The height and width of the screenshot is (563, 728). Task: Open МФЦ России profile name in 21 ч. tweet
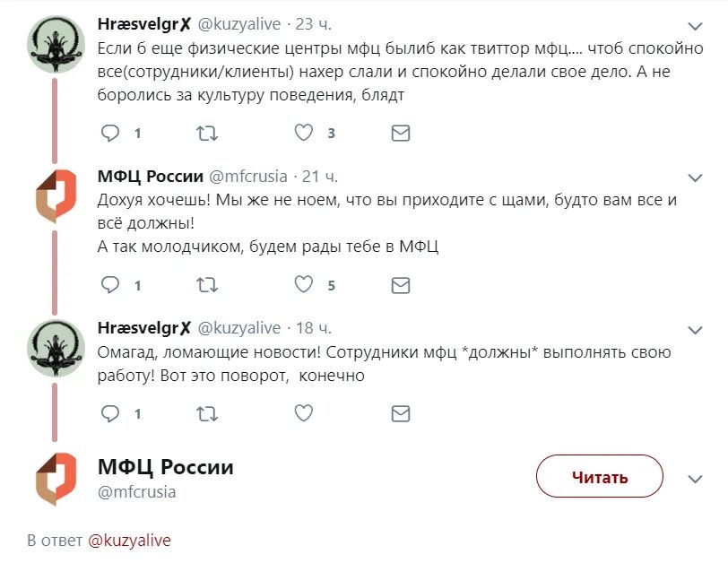tap(150, 176)
